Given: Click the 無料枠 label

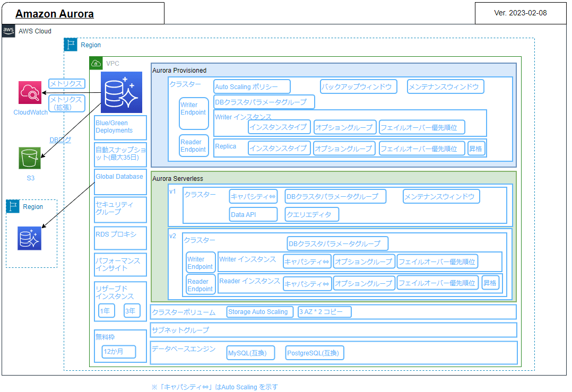Looking at the screenshot, I should [x=105, y=337].
